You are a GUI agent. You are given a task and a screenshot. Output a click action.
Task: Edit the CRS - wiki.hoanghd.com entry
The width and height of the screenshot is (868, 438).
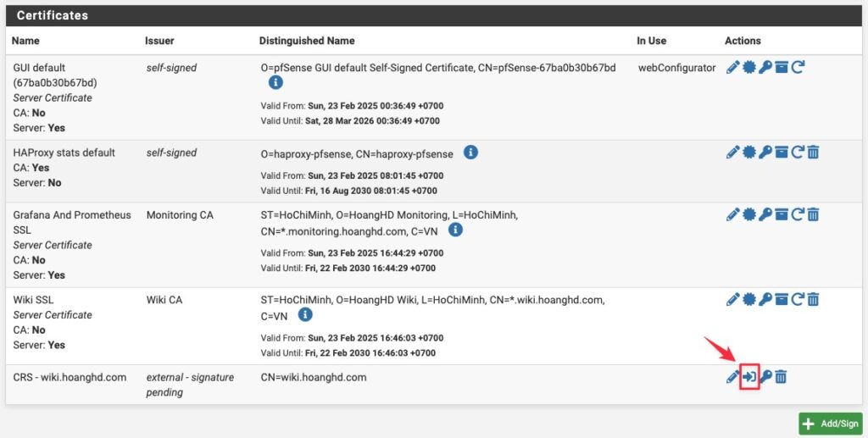(732, 377)
